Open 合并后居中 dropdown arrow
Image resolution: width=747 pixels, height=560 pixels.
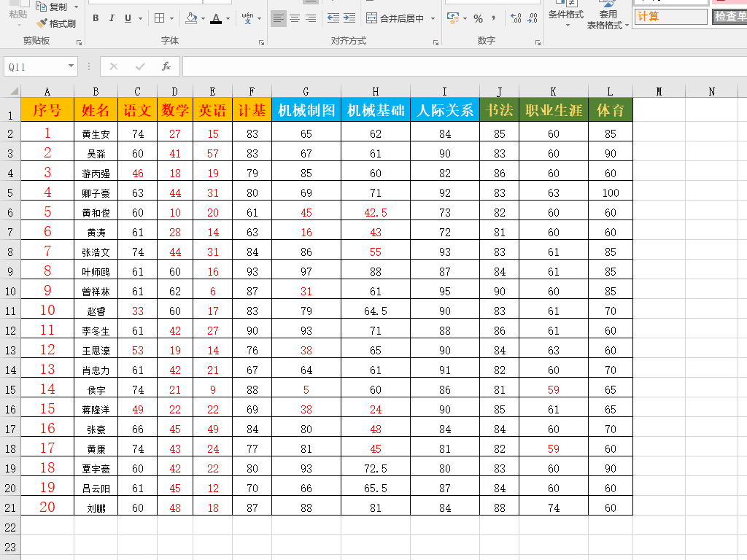click(x=433, y=18)
